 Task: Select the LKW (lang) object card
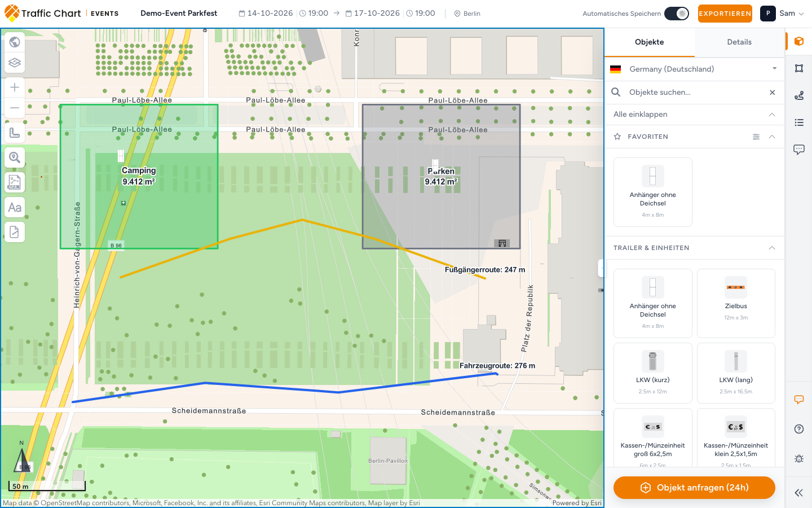[736, 373]
